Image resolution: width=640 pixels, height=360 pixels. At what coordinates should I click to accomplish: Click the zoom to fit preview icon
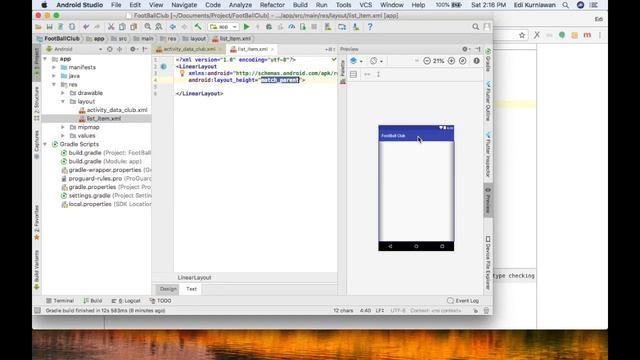point(462,61)
